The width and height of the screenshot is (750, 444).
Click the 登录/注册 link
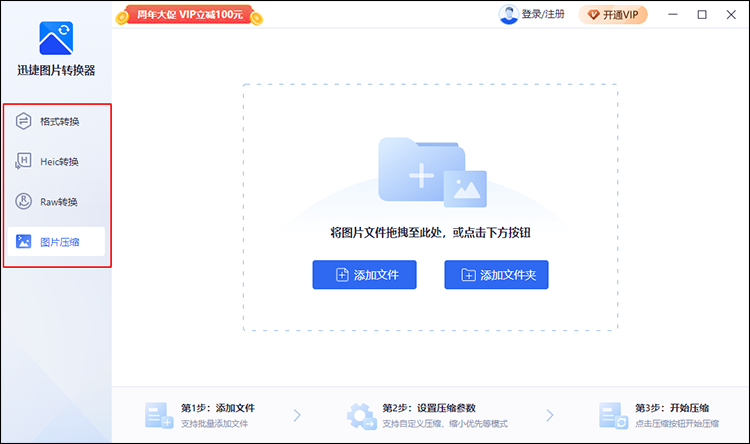pyautogui.click(x=542, y=15)
